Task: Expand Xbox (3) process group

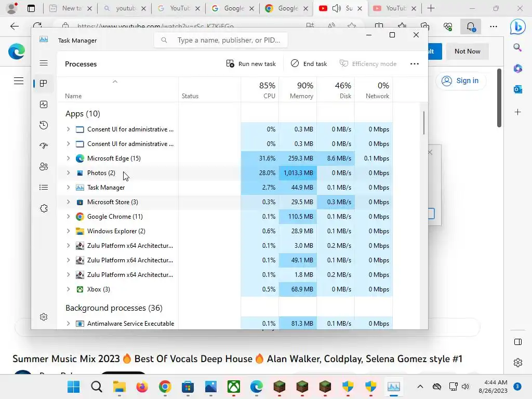Action: pos(68,289)
